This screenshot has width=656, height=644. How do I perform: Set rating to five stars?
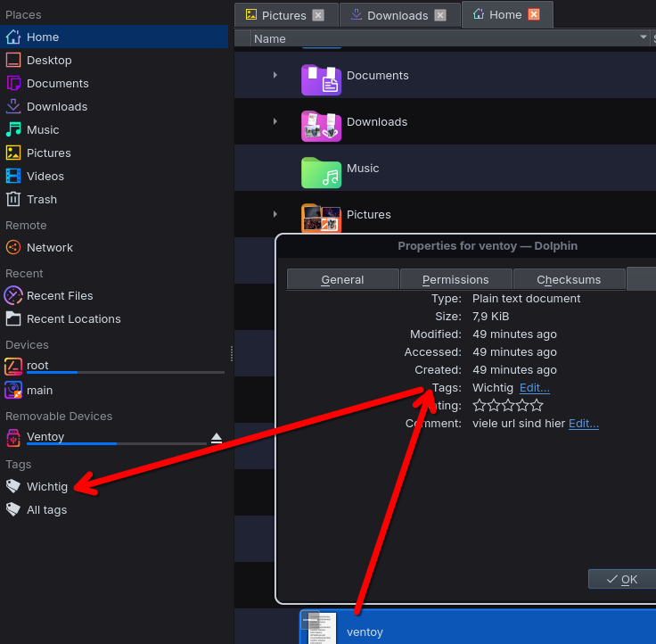click(x=537, y=405)
